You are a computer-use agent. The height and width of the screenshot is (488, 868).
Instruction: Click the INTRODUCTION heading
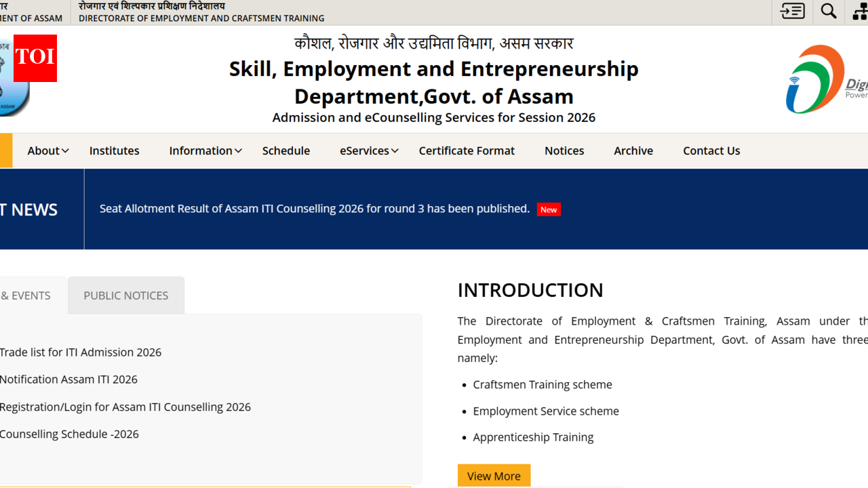pos(530,290)
